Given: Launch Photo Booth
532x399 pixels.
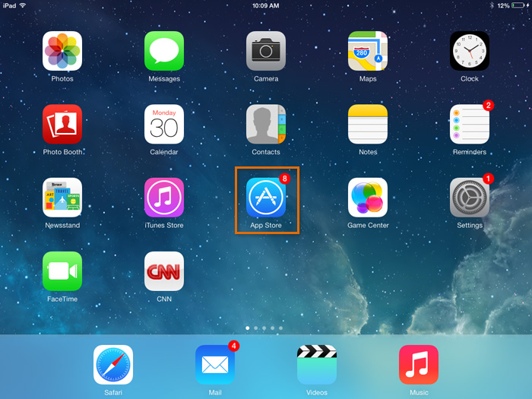Looking at the screenshot, I should (62, 124).
